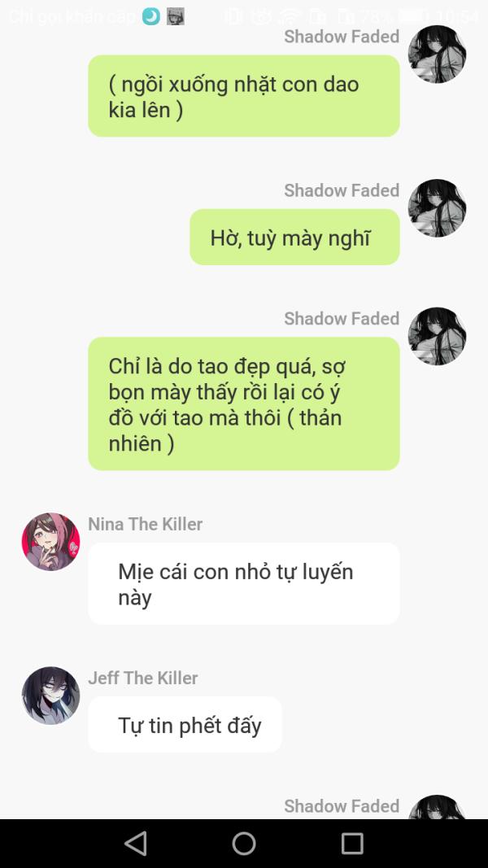The width and height of the screenshot is (488, 868).
Task: Select Jeff's 'Tự tin phết đấy' bubble
Action: click(x=185, y=724)
